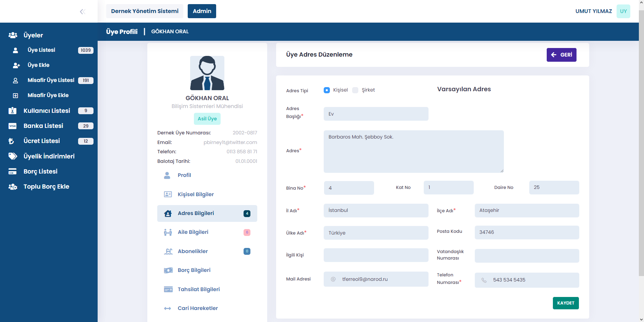Click the Ücret Listesi lira icon

(12, 141)
